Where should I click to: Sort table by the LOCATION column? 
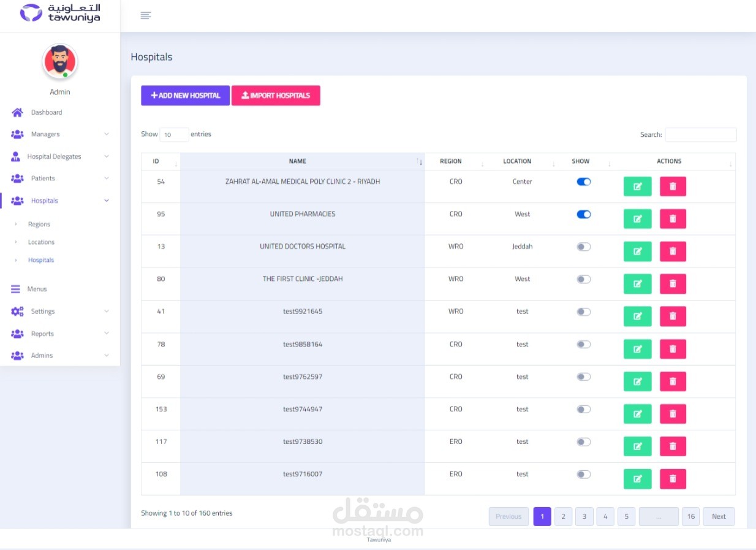521,161
